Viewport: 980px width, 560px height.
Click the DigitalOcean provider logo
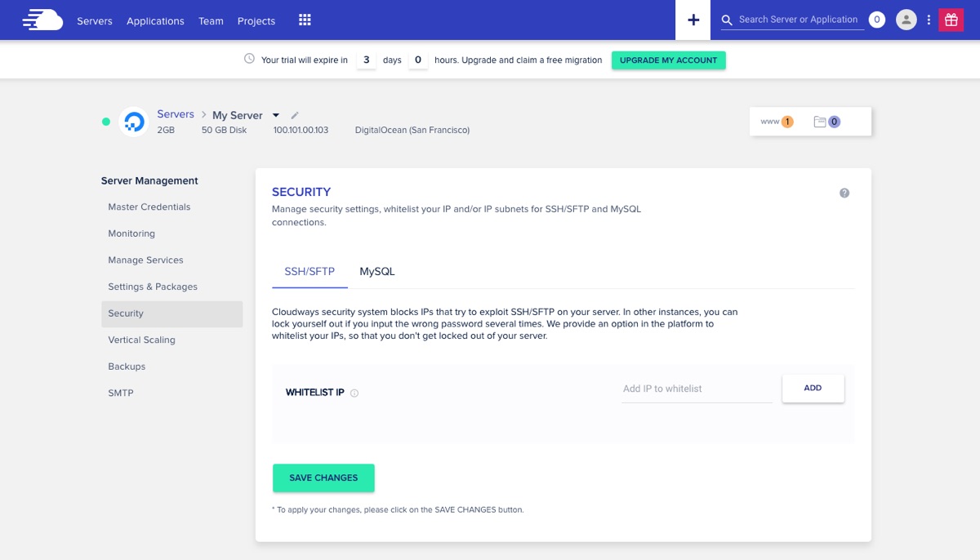pyautogui.click(x=134, y=122)
